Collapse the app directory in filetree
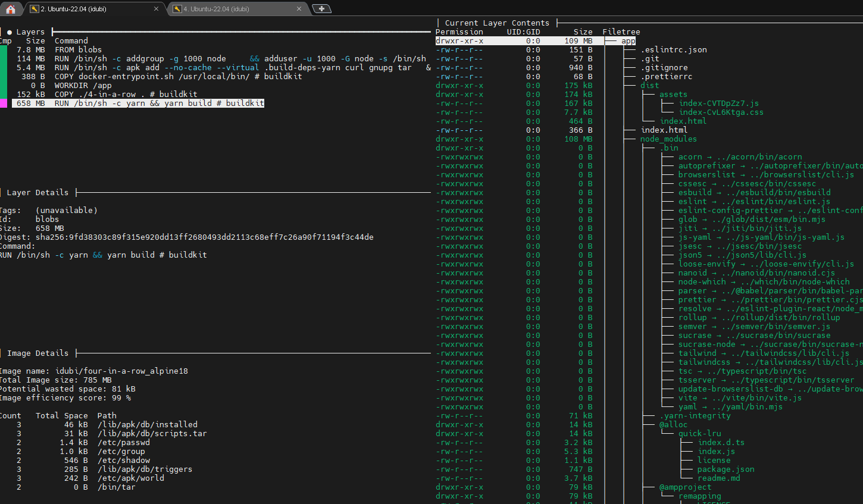 click(629, 40)
